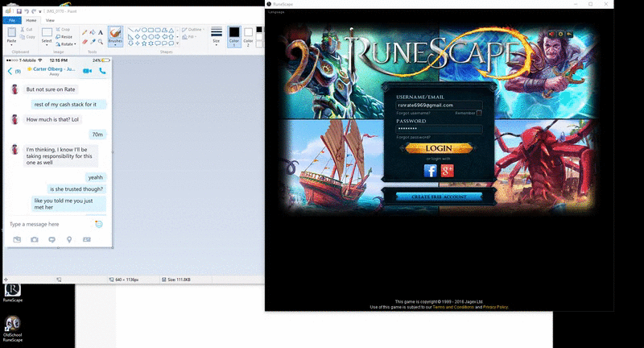Click the Select rectangle tool icon
Viewport: 644px width, 348px height.
point(47,32)
